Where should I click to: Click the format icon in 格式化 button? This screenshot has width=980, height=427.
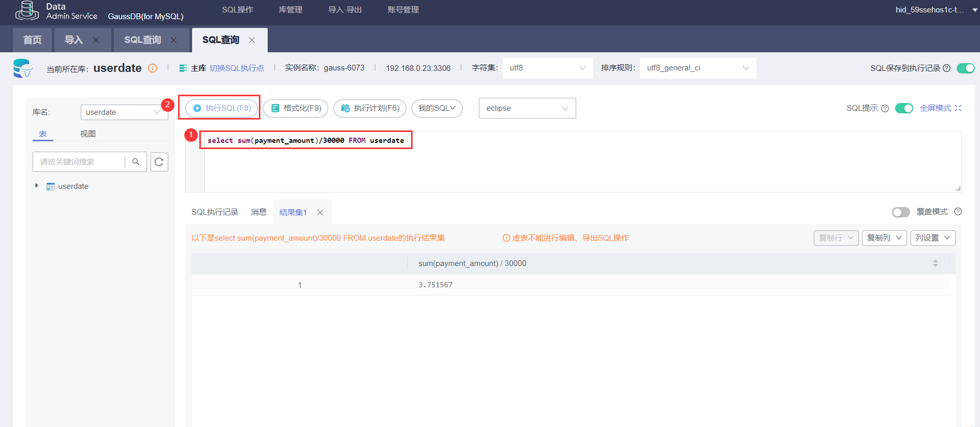[275, 108]
